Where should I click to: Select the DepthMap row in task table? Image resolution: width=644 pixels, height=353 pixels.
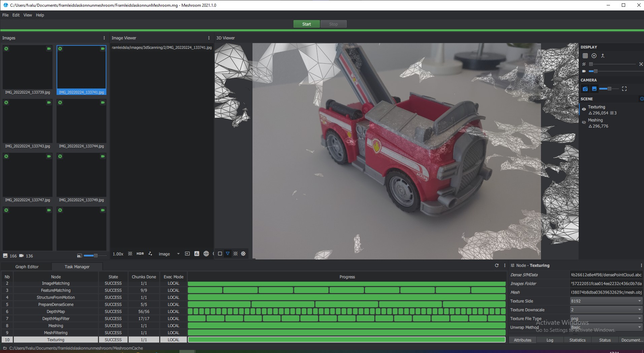click(x=253, y=312)
